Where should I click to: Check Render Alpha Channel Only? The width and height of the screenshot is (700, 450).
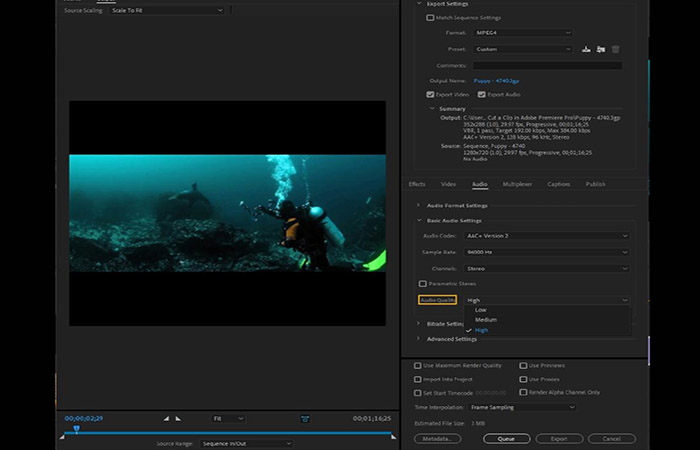[x=523, y=392]
